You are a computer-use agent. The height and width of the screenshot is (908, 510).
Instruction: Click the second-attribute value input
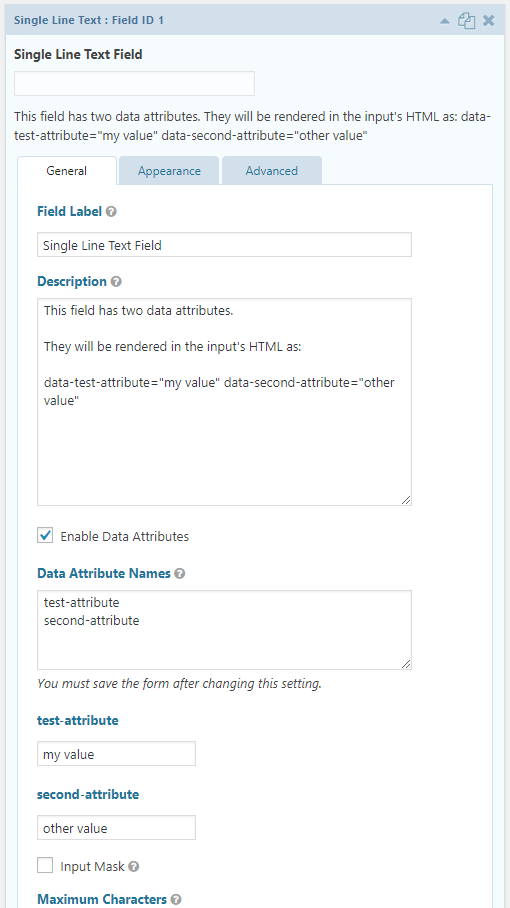point(116,828)
